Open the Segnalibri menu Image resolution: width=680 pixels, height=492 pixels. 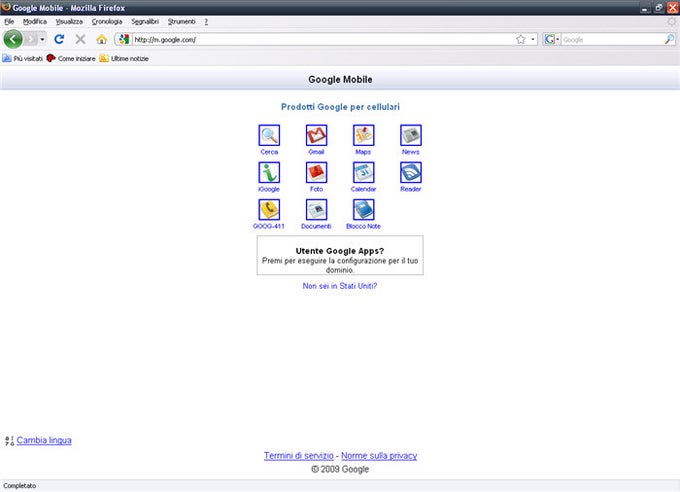click(145, 22)
